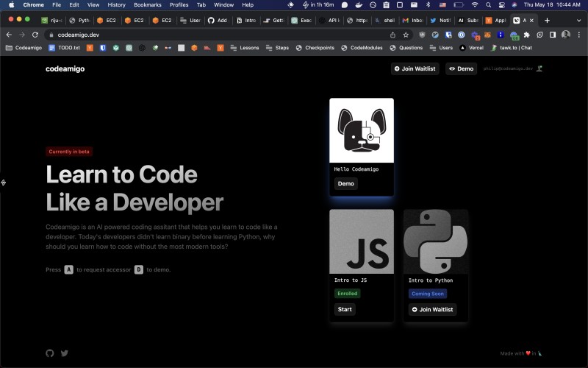Open the Chrome extensions puzzle icon
Image resolution: width=588 pixels, height=368 pixels.
pos(526,35)
